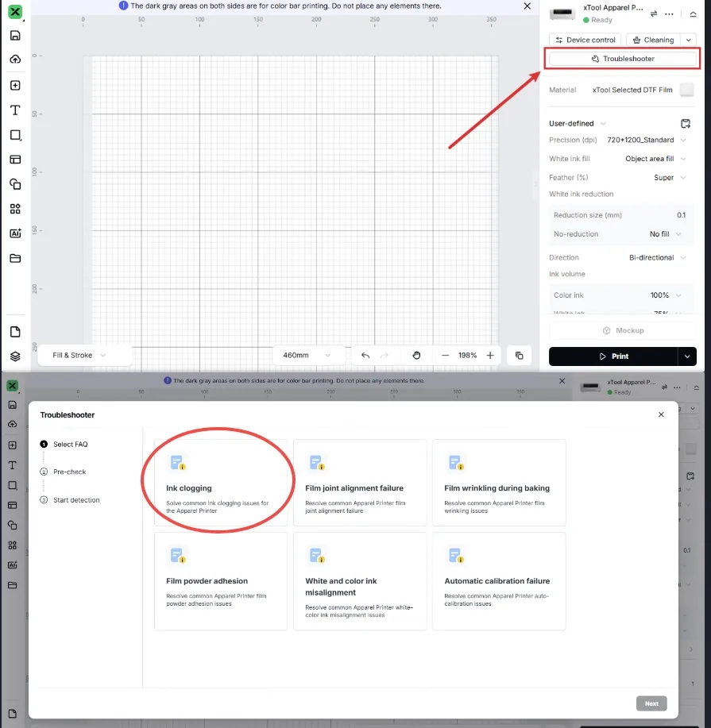Click the copy canvas icon beside zoom
The height and width of the screenshot is (728, 711).
tap(519, 356)
